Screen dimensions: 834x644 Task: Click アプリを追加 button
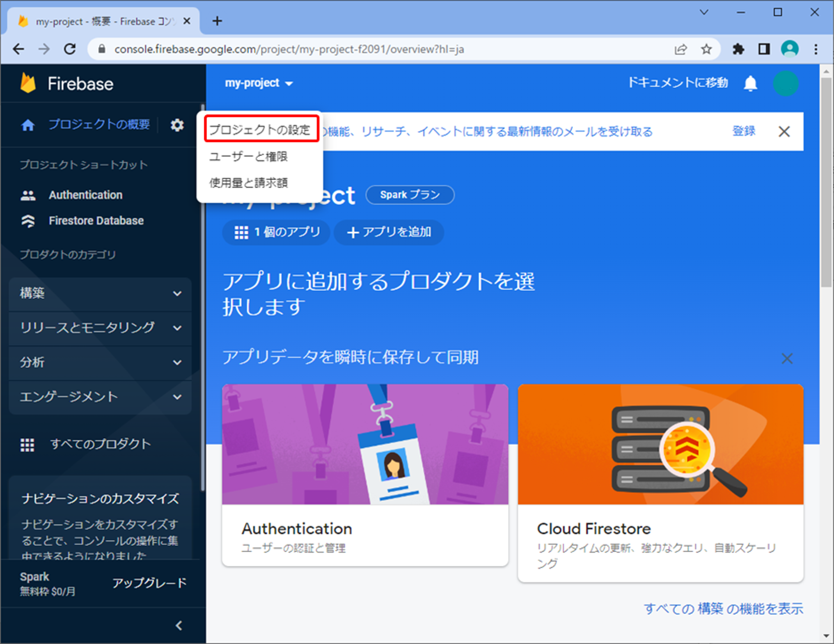(389, 232)
